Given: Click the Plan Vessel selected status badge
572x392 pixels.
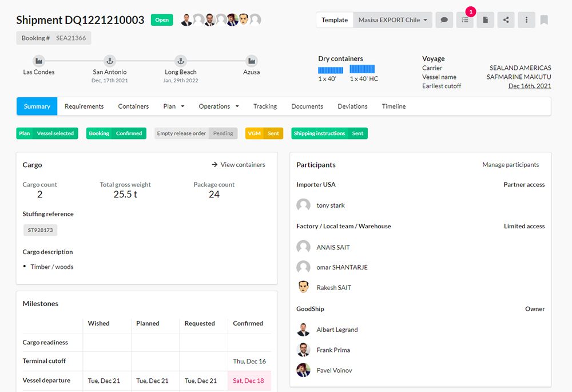Looking at the screenshot, I should coord(47,133).
